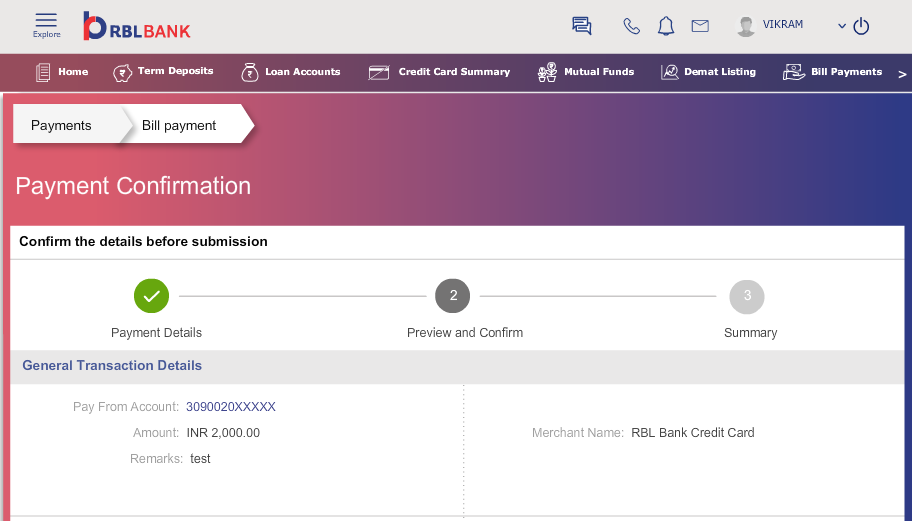Show more nav items with right arrow
Image resolution: width=912 pixels, height=521 pixels.
pyautogui.click(x=902, y=74)
